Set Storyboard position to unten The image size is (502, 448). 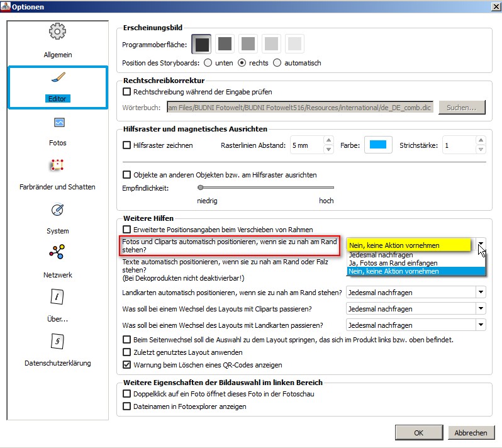click(208, 63)
